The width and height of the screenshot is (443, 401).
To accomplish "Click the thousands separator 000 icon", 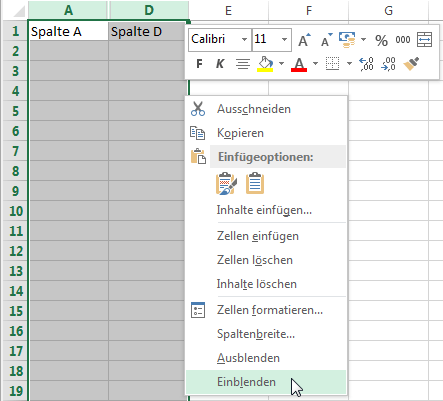I will pyautogui.click(x=403, y=40).
